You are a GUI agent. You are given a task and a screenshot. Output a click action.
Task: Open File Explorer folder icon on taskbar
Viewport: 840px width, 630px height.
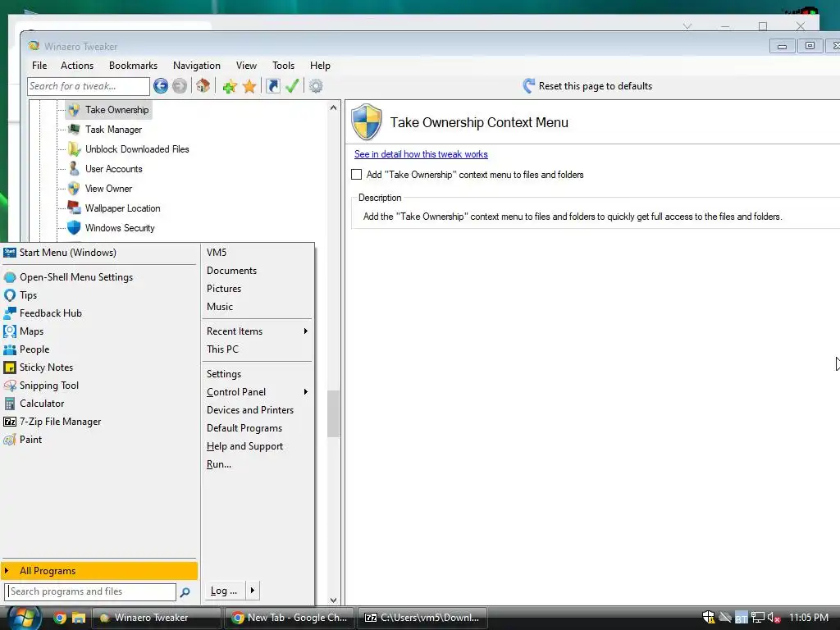point(79,618)
